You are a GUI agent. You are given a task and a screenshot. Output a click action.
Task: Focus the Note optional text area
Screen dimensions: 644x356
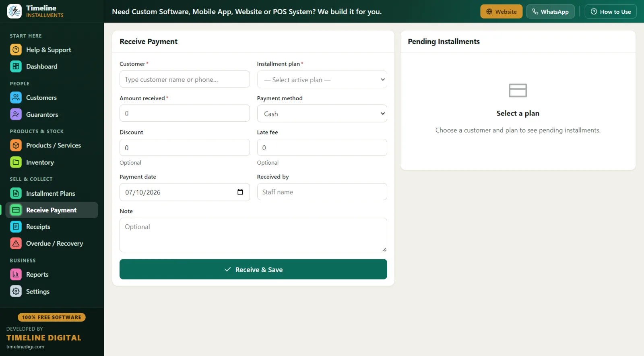253,235
